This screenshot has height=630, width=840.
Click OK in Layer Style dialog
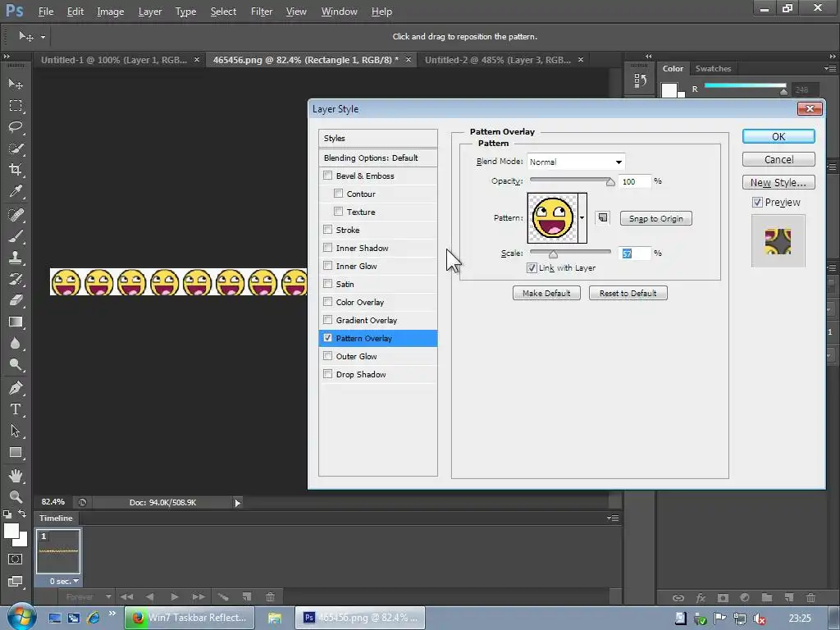click(x=778, y=137)
